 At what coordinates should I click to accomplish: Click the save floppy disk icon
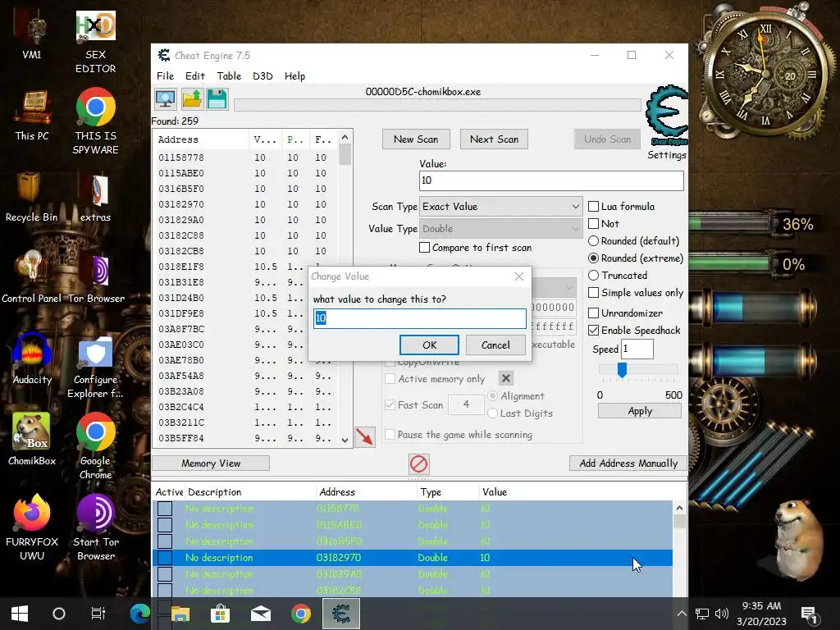[217, 99]
